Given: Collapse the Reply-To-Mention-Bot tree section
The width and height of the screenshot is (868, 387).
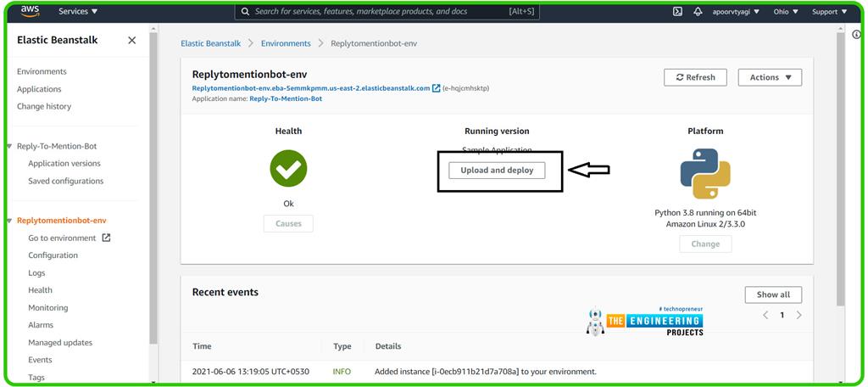Looking at the screenshot, I should tap(9, 146).
